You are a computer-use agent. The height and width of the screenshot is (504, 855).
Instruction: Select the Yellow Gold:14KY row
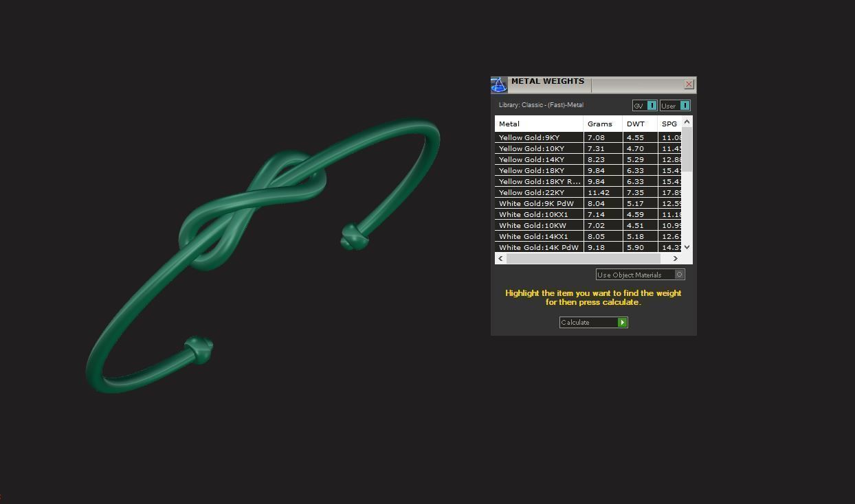pyautogui.click(x=588, y=159)
